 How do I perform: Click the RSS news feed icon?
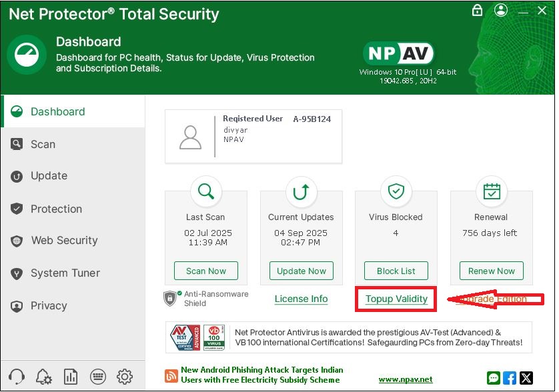171,374
